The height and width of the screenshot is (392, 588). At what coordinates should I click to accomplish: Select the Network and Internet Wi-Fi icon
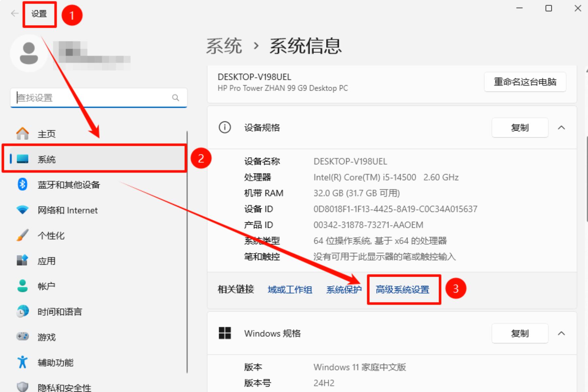[x=22, y=210]
